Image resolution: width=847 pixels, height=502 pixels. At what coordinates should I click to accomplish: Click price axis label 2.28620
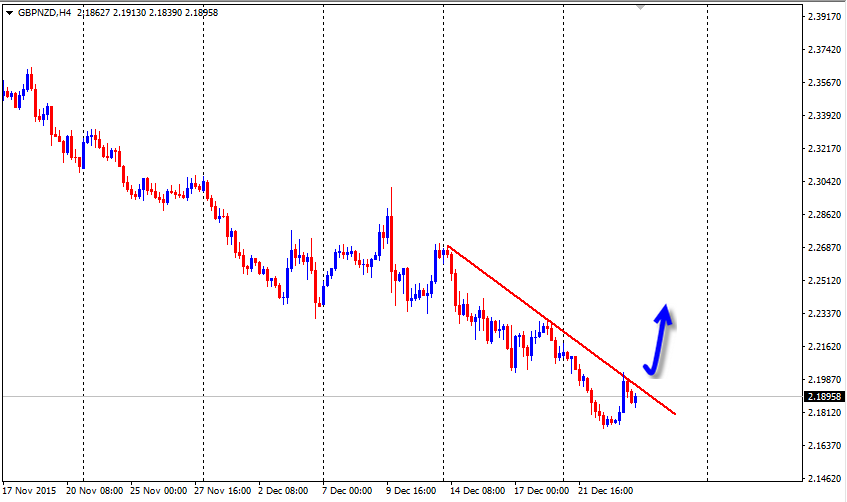point(824,215)
